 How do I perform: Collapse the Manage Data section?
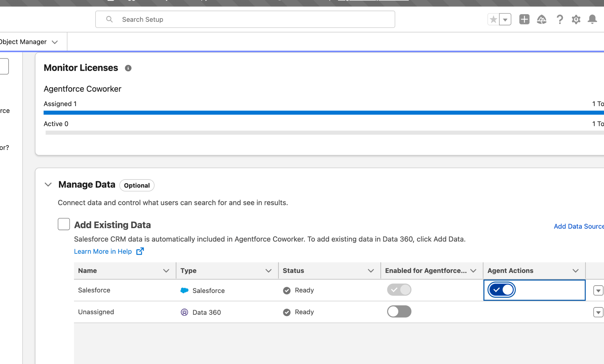tap(48, 185)
